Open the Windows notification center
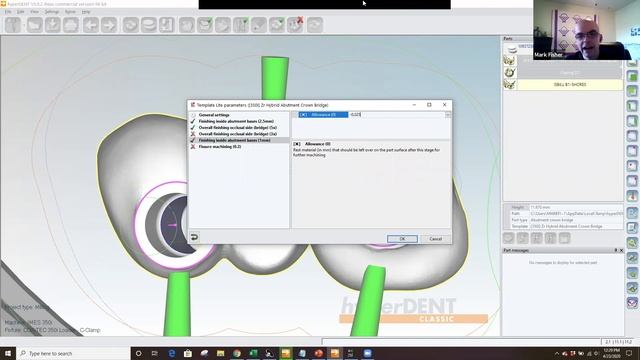This screenshot has height=360, width=640. (629, 353)
